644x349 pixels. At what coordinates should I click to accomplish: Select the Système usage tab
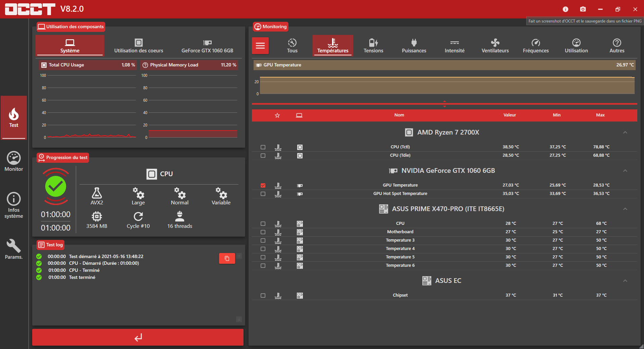pyautogui.click(x=70, y=46)
